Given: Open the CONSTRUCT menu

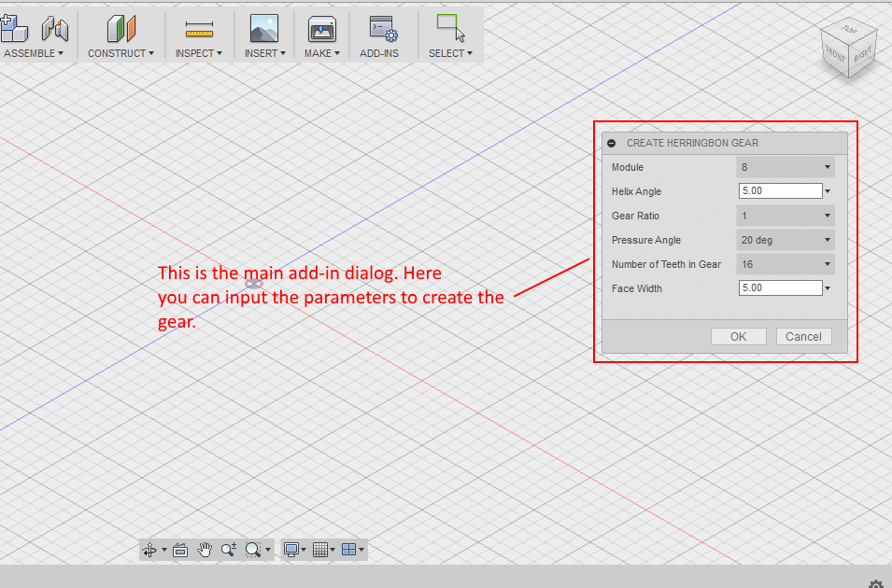Looking at the screenshot, I should click(120, 53).
